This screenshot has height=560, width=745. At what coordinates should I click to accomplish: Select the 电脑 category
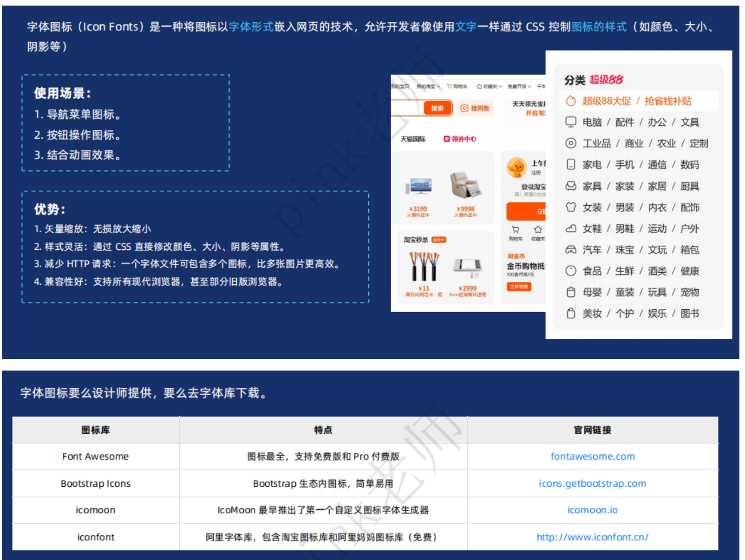coord(592,122)
